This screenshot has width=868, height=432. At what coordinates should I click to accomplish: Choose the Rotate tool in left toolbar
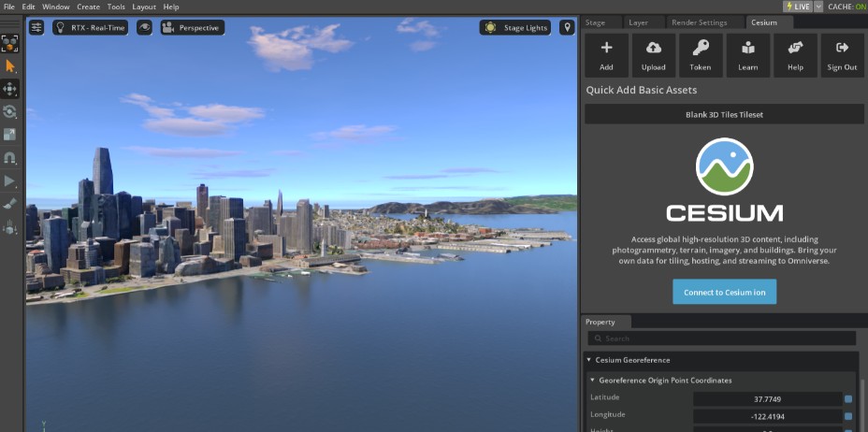click(9, 111)
